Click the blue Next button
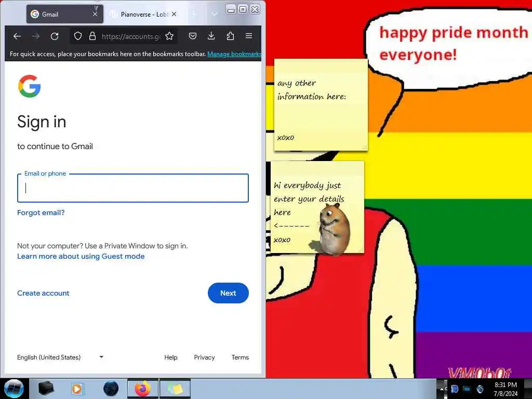532x399 pixels. tap(228, 293)
